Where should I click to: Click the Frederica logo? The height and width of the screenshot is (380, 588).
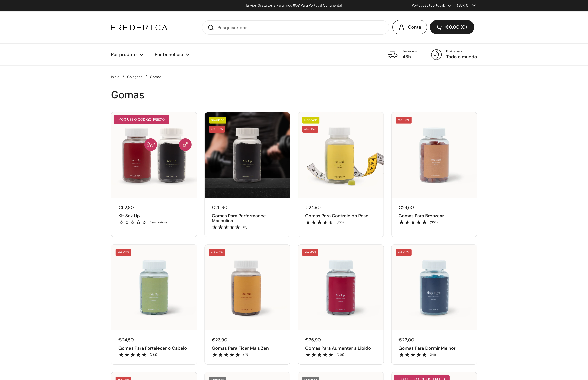(139, 27)
